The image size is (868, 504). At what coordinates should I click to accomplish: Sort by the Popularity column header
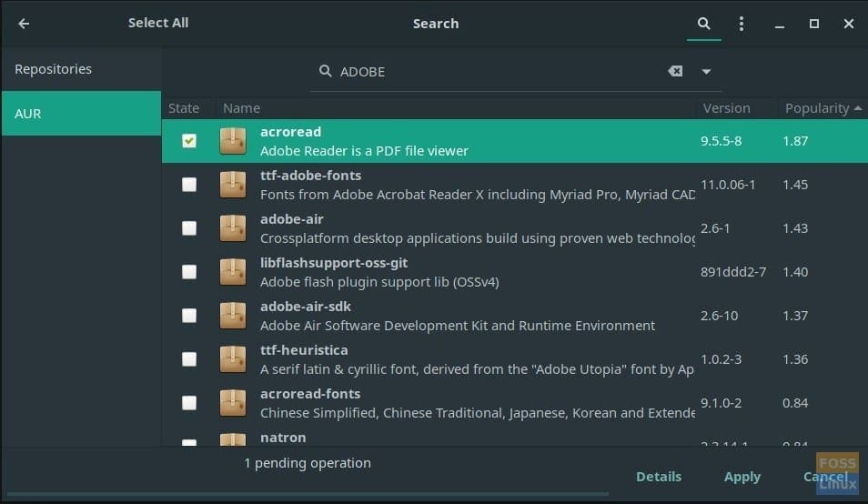[x=823, y=108]
